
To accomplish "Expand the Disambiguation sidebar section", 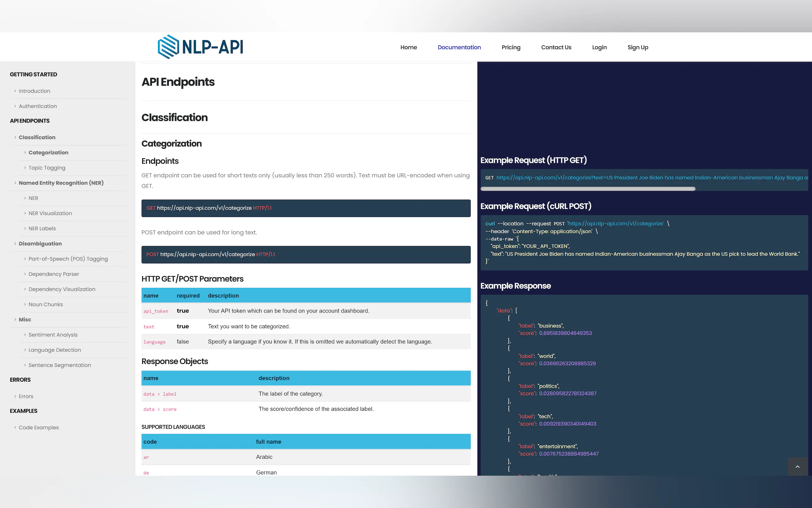I will 40,243.
